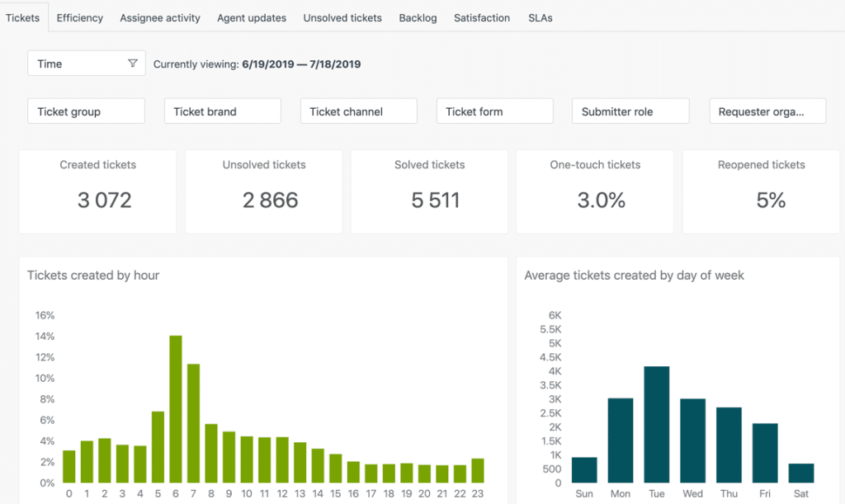
Task: Open the SLAs tab
Action: coord(541,17)
